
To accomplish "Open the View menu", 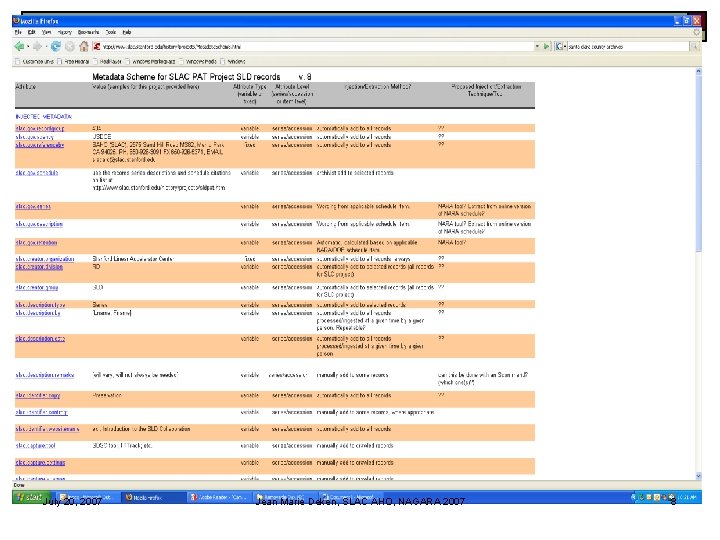I will 46,32.
